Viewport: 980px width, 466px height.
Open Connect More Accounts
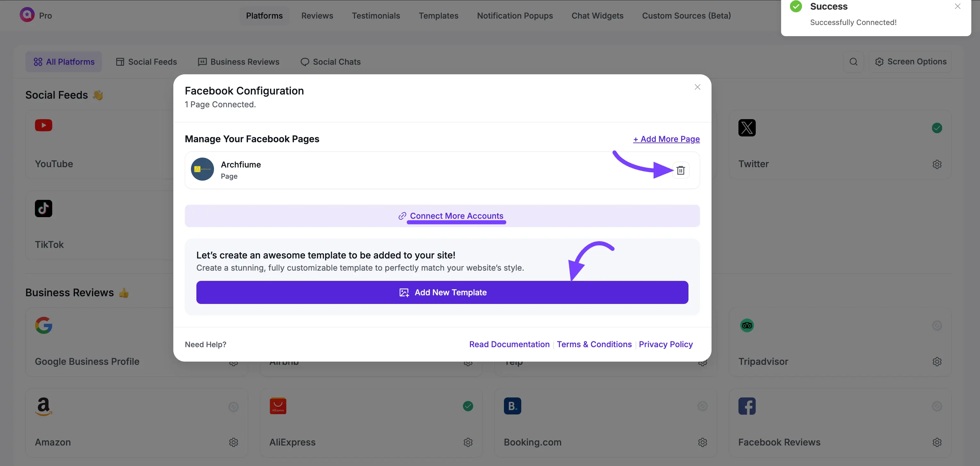pyautogui.click(x=456, y=216)
